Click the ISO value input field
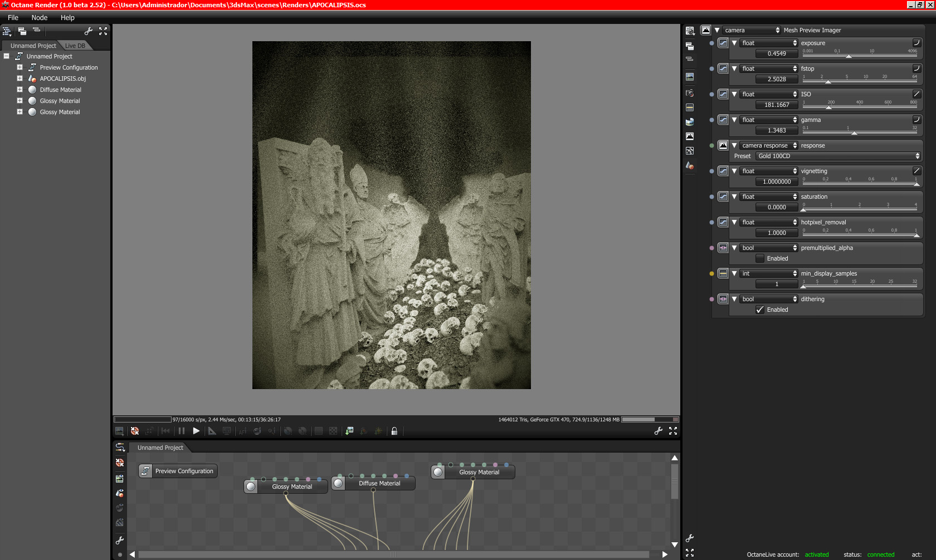936x560 pixels. tap(777, 105)
